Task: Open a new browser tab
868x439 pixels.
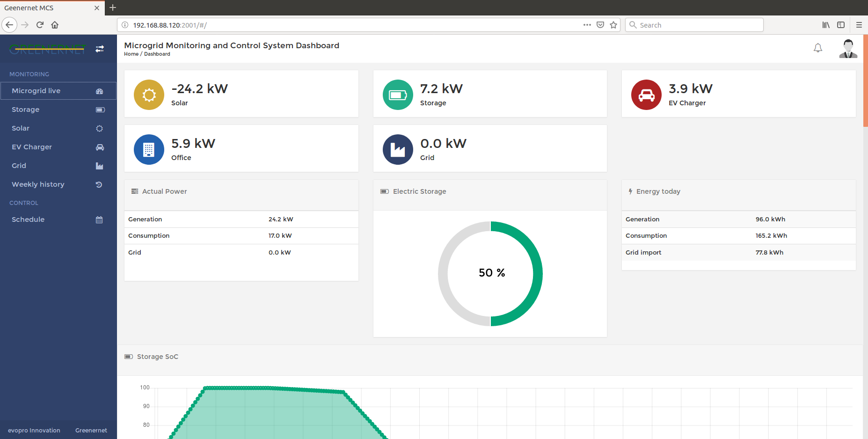Action: 113,7
